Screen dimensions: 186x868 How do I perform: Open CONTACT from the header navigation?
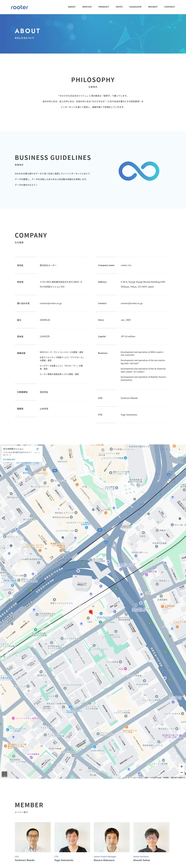[x=169, y=7]
